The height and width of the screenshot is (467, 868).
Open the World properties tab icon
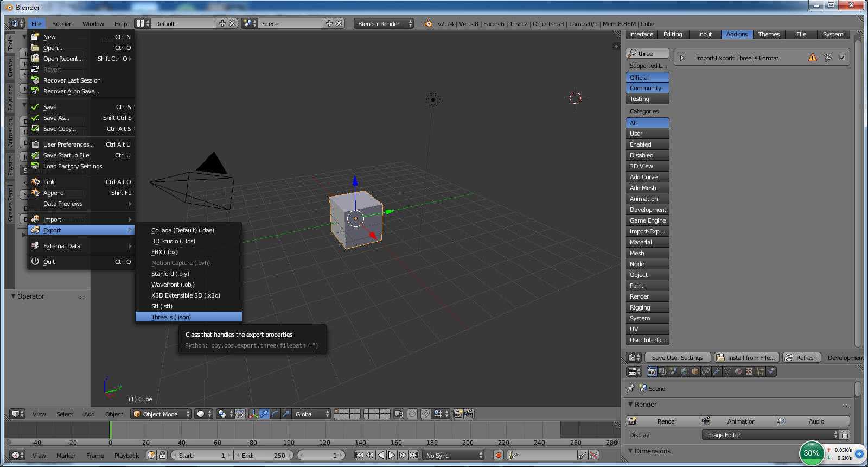tap(684, 371)
